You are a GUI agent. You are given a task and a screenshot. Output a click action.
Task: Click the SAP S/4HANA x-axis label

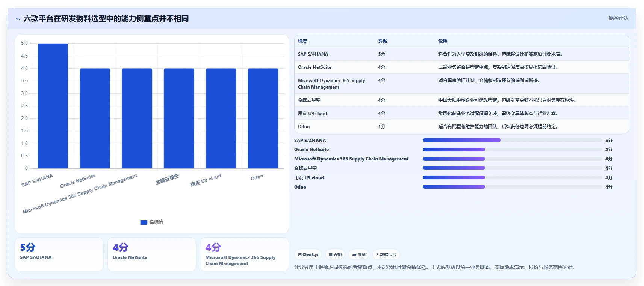pyautogui.click(x=38, y=181)
